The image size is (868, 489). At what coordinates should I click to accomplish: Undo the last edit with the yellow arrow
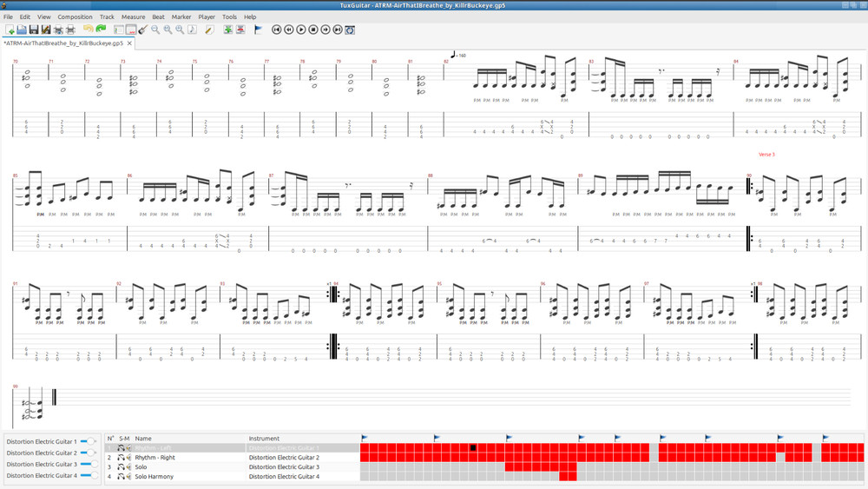tap(88, 30)
